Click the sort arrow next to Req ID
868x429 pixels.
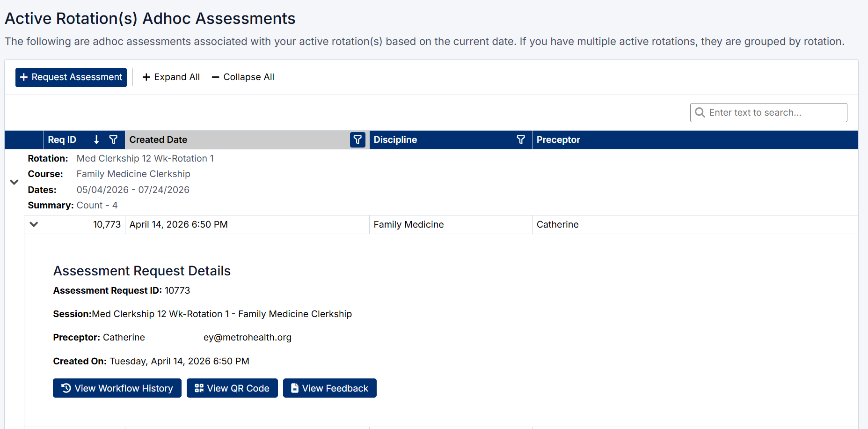click(x=96, y=140)
